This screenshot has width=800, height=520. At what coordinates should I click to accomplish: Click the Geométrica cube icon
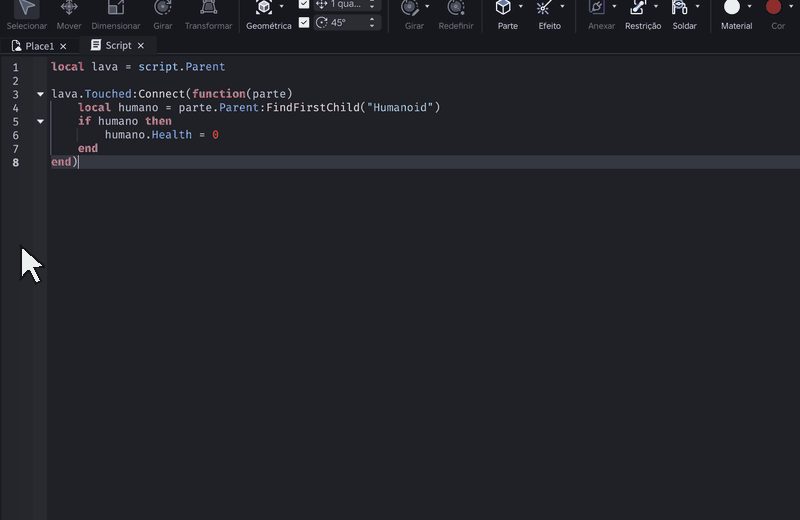[x=264, y=7]
